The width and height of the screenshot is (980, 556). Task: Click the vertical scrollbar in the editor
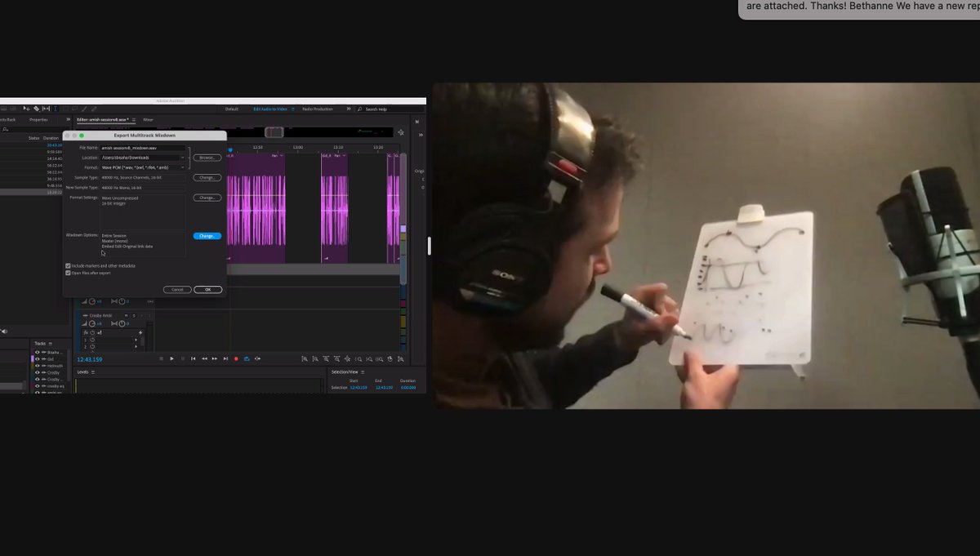coord(403,219)
